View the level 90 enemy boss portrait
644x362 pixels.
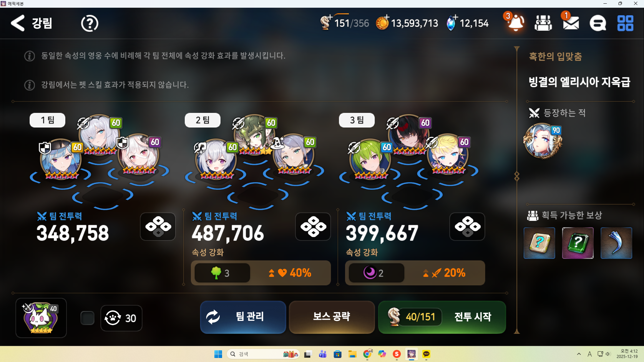(543, 141)
